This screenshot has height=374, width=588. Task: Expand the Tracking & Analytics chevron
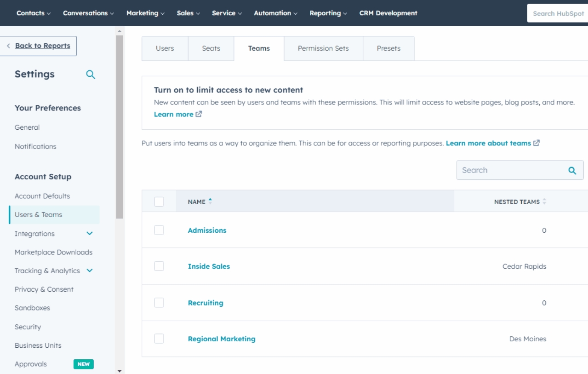[x=90, y=270]
